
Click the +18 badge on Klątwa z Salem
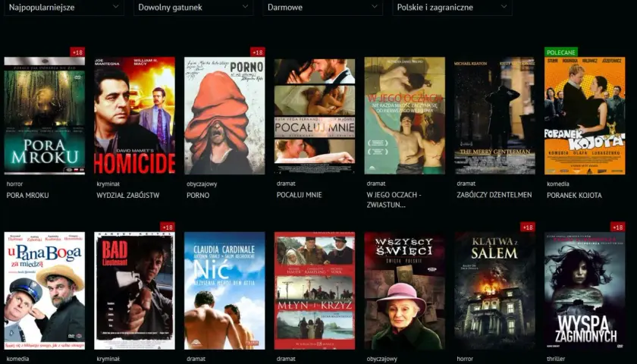pyautogui.click(x=528, y=227)
